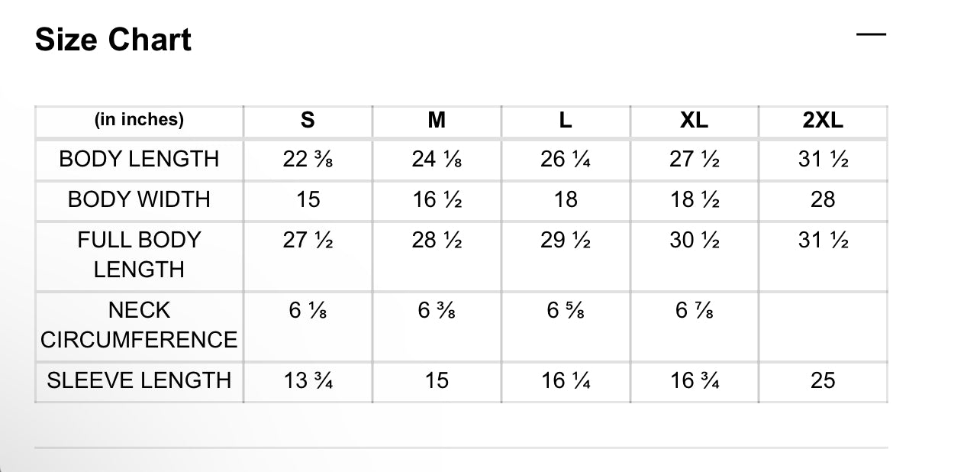The height and width of the screenshot is (472, 980).
Task: Click sleeve length value 25 for 2XL
Action: [823, 380]
